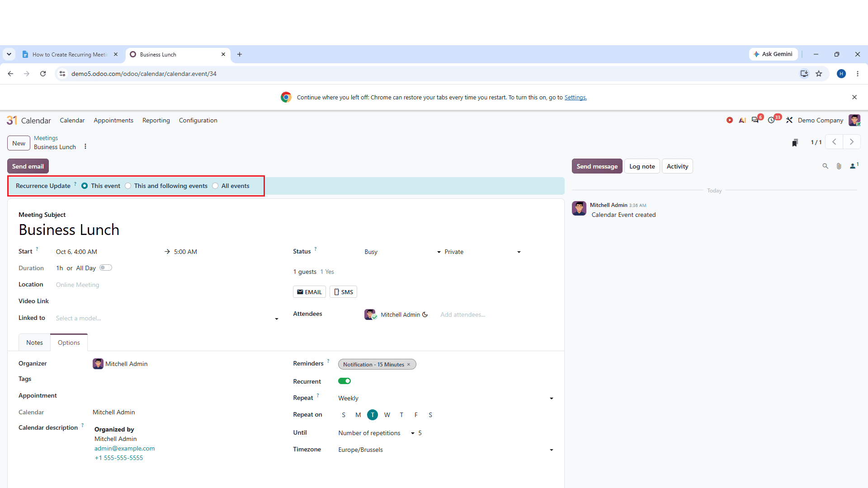Screen dimensions: 868x488
Task: Open the activities clock icon
Action: pos(771,120)
